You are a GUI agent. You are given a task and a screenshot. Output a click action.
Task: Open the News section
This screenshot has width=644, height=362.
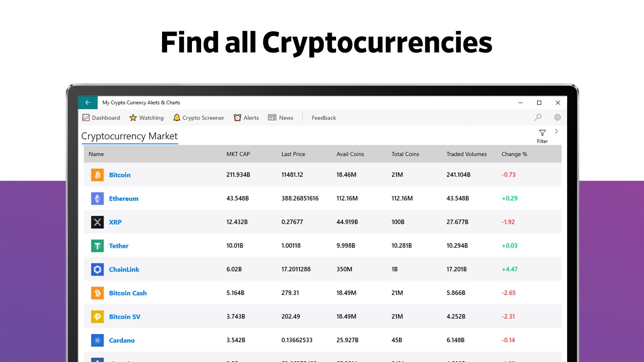click(x=281, y=118)
